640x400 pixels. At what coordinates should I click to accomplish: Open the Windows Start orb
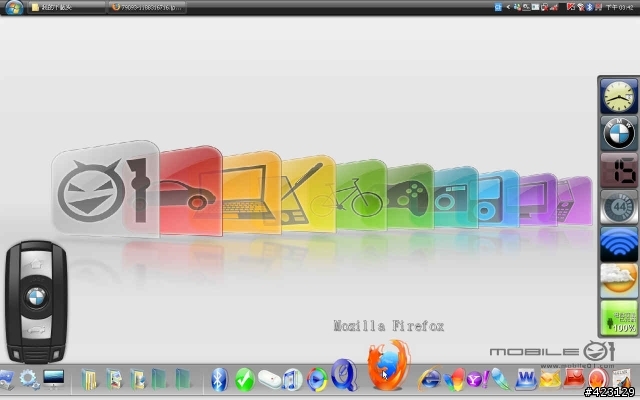(13, 7)
